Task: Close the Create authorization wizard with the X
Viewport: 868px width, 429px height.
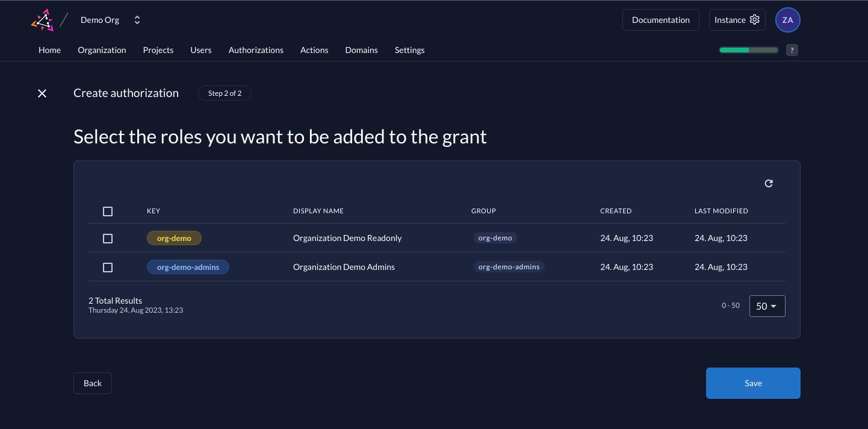Action: point(42,93)
